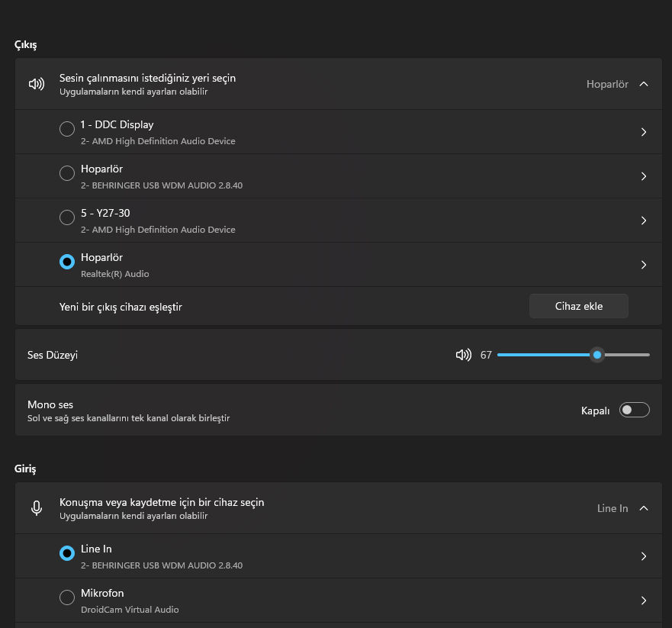Click the Ses Düzeyi volume slider handle

click(x=596, y=355)
